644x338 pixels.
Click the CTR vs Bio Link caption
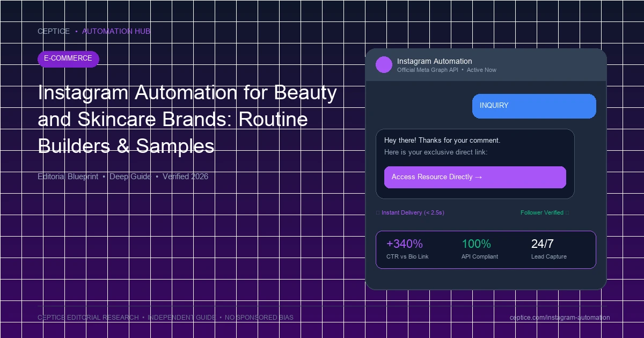pyautogui.click(x=407, y=257)
